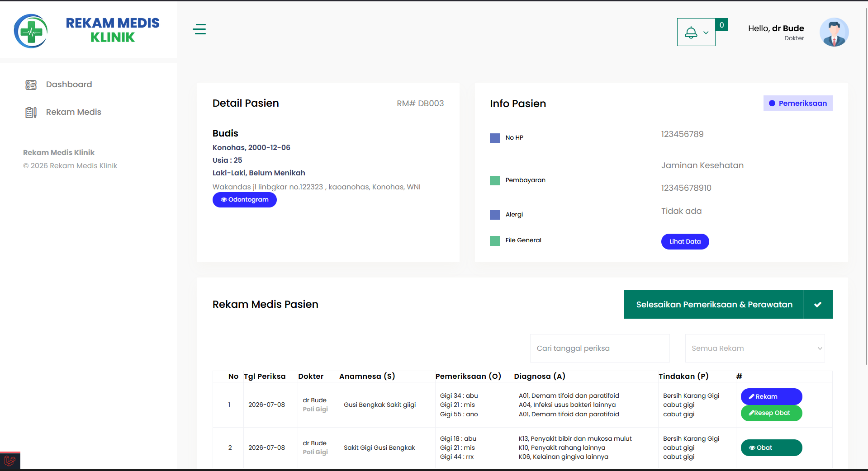Click 'Gigi 34 : abu' entry
This screenshot has height=471, width=868.
pyautogui.click(x=459, y=396)
